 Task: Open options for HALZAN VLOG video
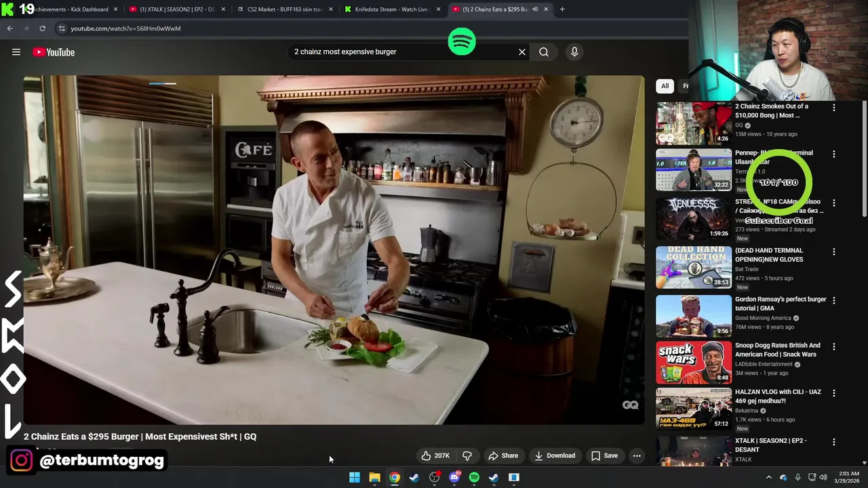(834, 392)
